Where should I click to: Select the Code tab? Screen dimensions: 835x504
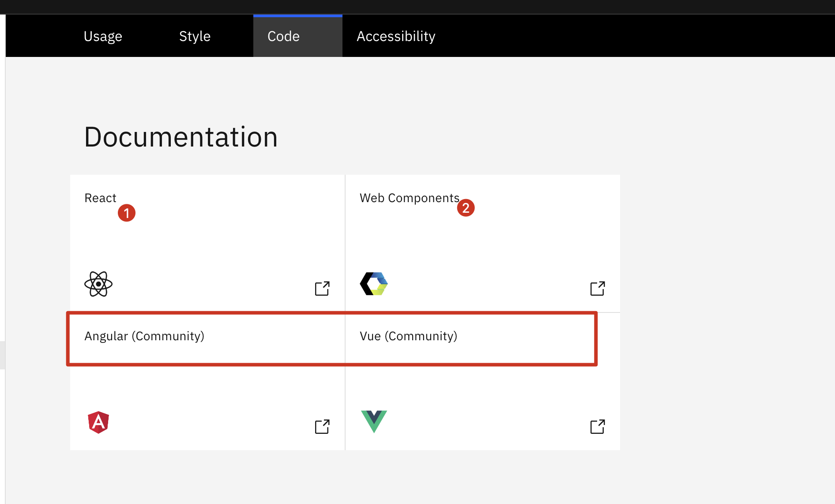[x=284, y=36]
